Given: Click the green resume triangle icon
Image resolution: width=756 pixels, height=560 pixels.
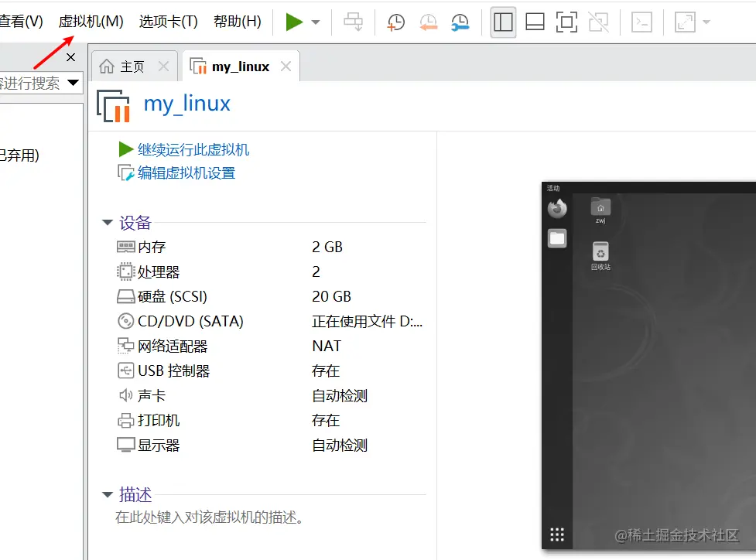Looking at the screenshot, I should point(126,149).
